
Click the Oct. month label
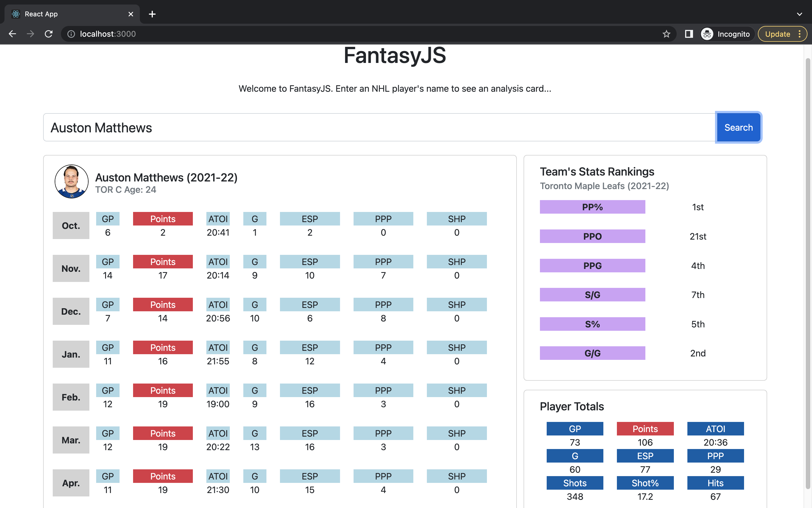[71, 225]
